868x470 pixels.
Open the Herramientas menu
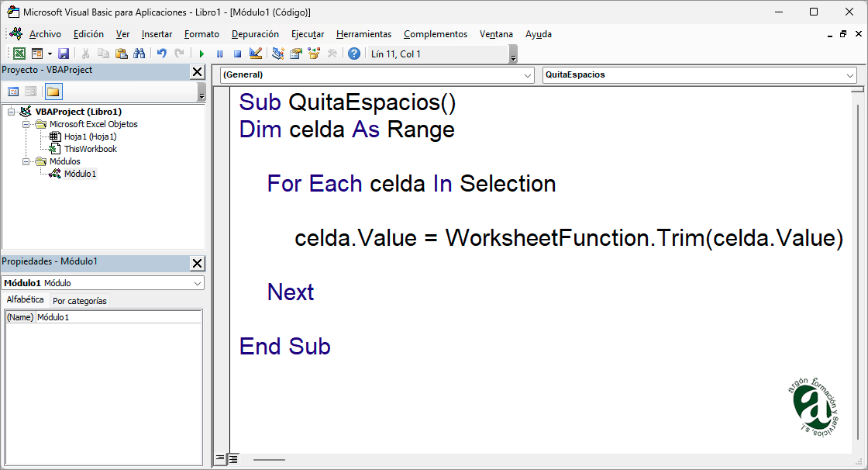tap(363, 34)
